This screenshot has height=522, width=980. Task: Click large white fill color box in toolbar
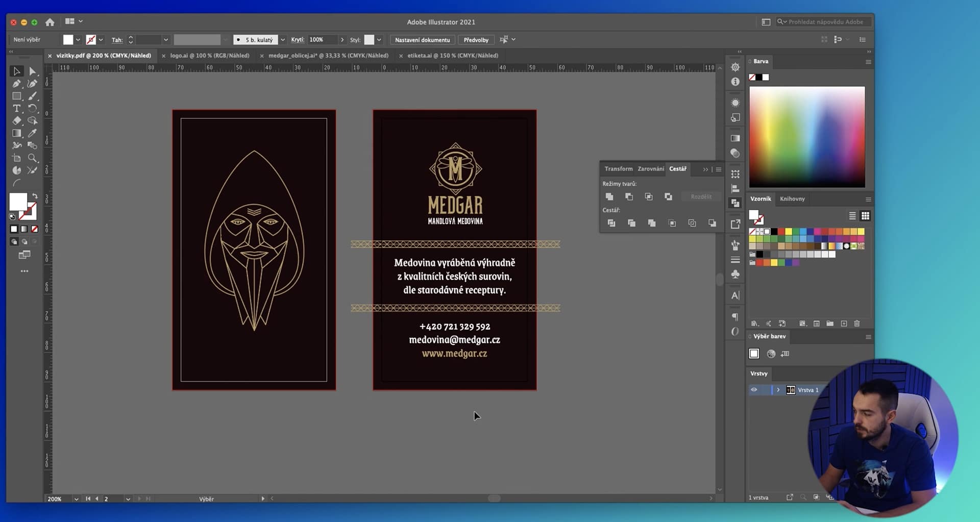pyautogui.click(x=18, y=202)
